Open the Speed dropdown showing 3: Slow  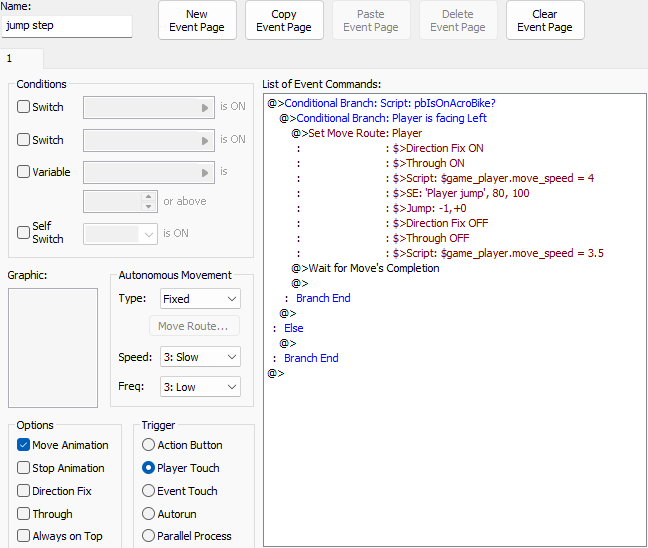200,357
